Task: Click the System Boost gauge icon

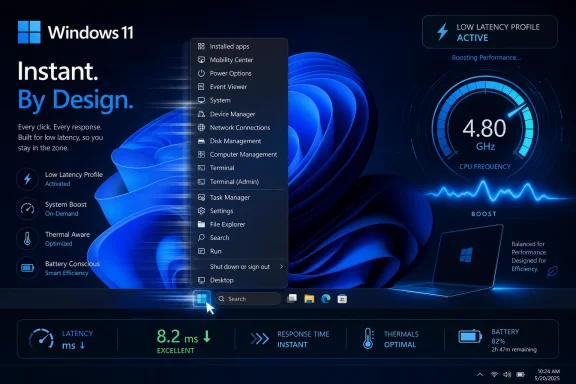Action: click(x=28, y=209)
